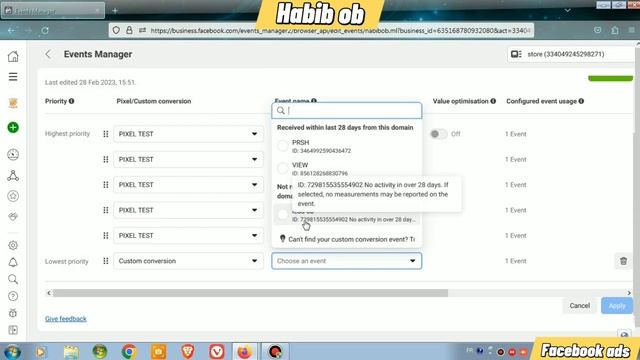Switch to the Events Manager browser tab
The width and height of the screenshot is (640, 360).
click(52, 11)
